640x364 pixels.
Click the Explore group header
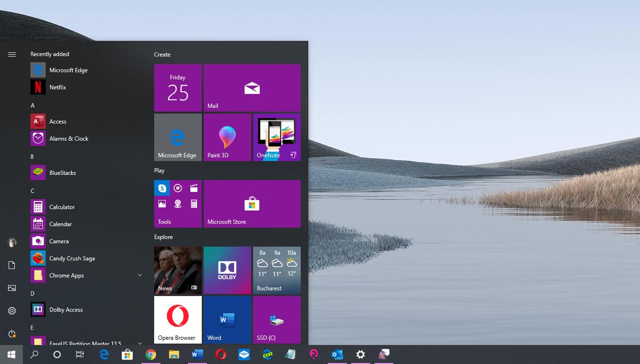163,237
